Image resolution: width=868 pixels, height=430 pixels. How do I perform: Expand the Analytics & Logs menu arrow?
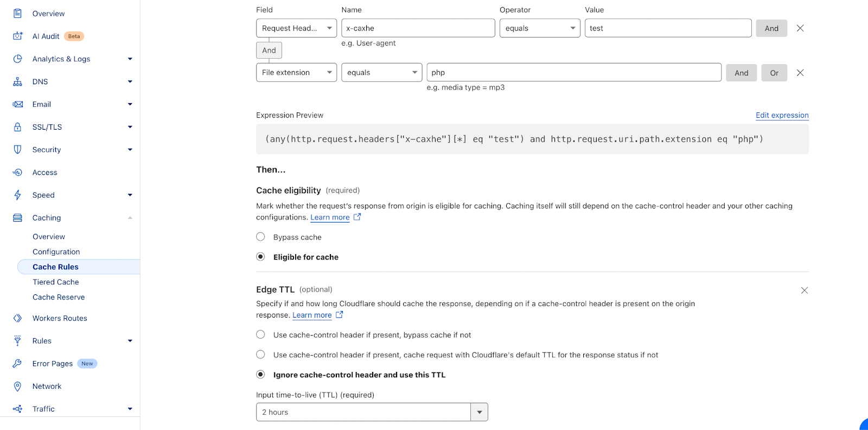[x=130, y=59]
